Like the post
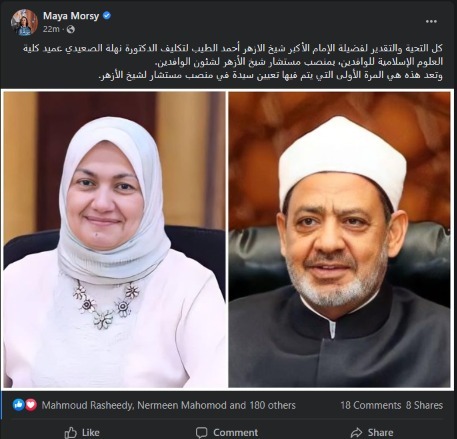Screen dimensions: 457x439 click(x=82, y=433)
